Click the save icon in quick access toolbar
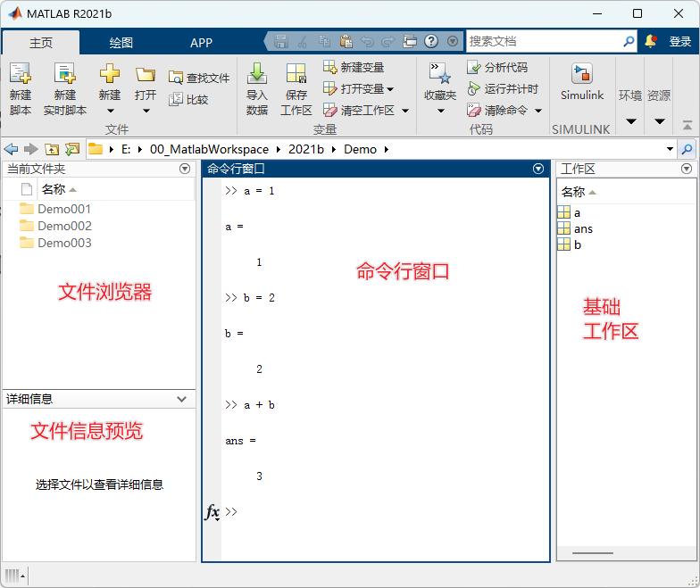 tap(280, 41)
